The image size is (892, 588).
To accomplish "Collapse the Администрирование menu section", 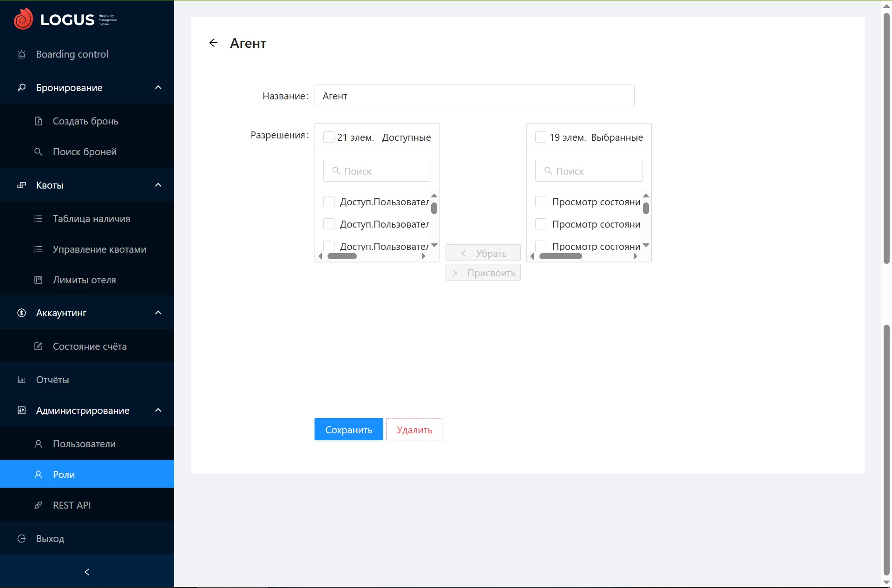I will pos(158,411).
